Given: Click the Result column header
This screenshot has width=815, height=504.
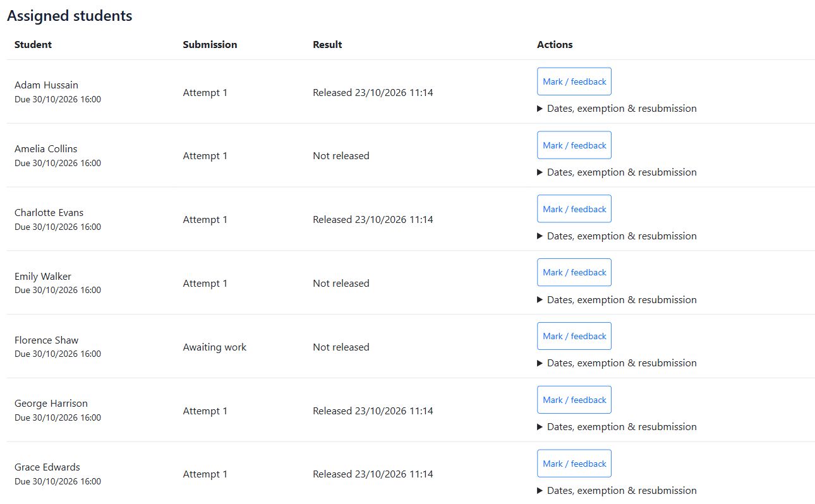Looking at the screenshot, I should (327, 45).
